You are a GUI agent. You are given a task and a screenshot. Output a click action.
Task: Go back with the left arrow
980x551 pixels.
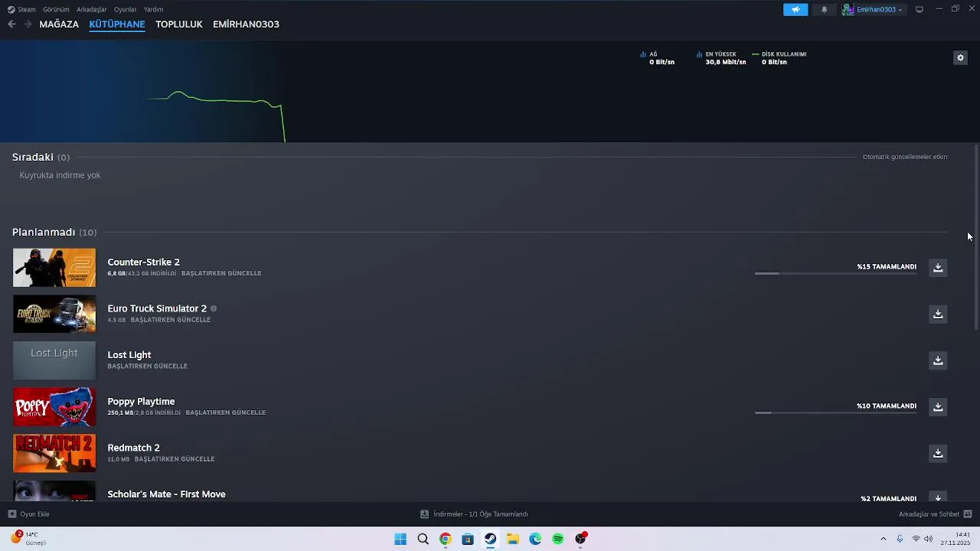(x=11, y=24)
